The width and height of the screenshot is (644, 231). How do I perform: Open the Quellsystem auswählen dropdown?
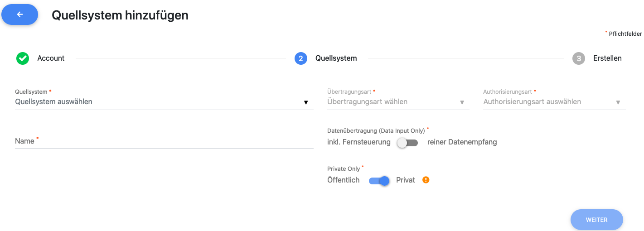point(159,102)
